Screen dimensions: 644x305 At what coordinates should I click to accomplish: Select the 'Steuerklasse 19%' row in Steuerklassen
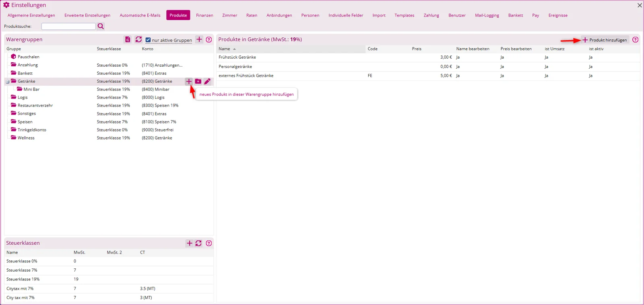[109, 279]
